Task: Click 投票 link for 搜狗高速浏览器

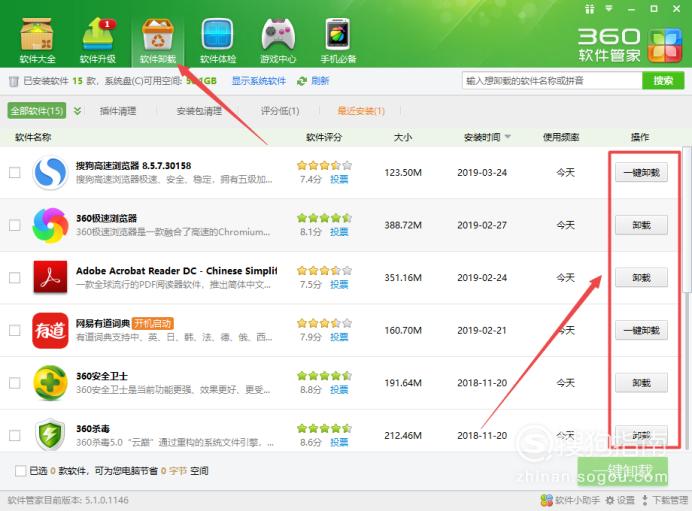Action: coord(339,179)
